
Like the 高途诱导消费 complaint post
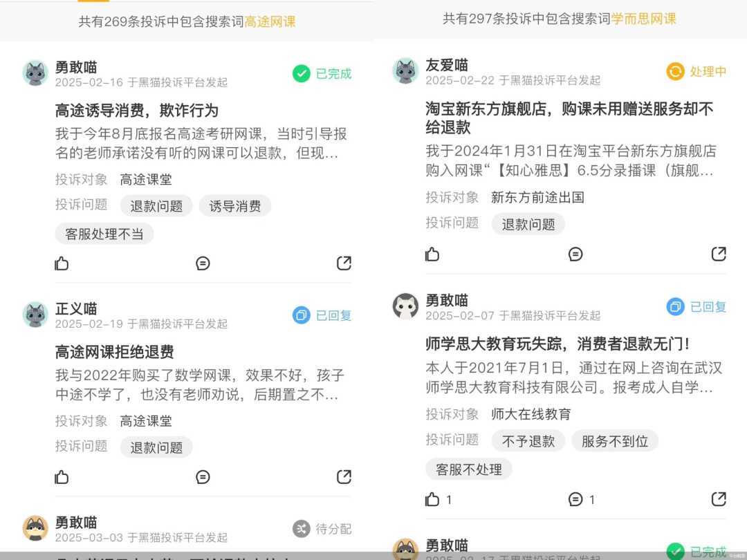[62, 263]
